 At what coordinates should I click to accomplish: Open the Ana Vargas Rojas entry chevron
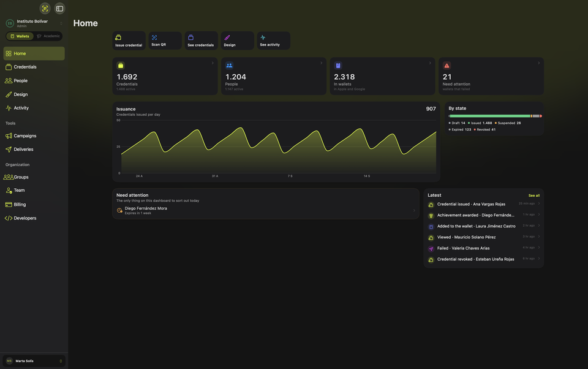click(539, 204)
